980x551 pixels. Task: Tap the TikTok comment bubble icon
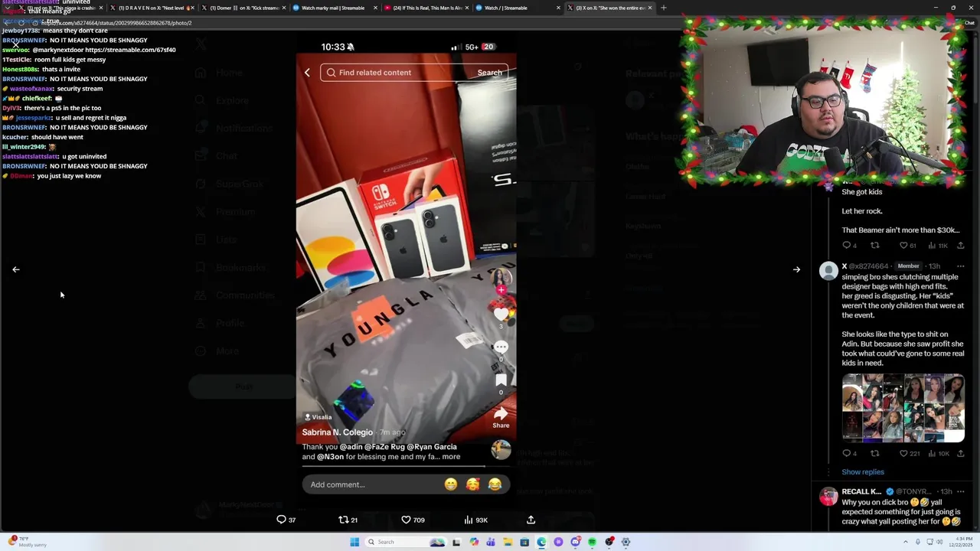(501, 347)
